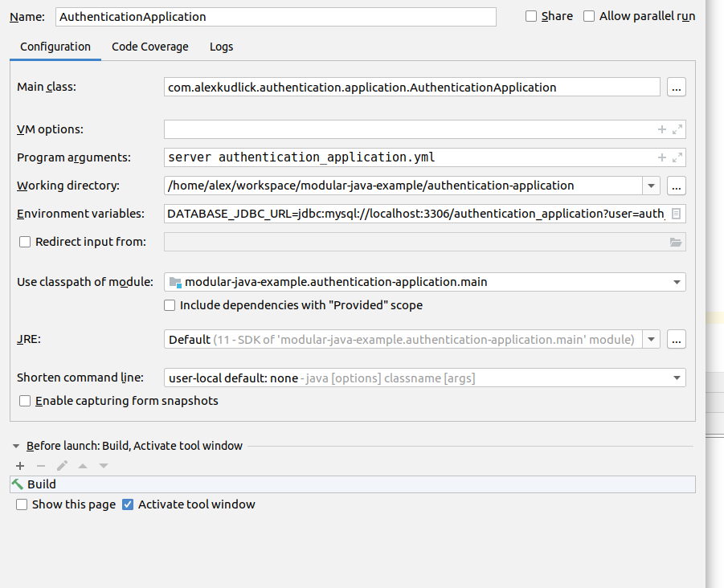
Task: Switch to the Code Coverage tab
Action: click(x=150, y=47)
